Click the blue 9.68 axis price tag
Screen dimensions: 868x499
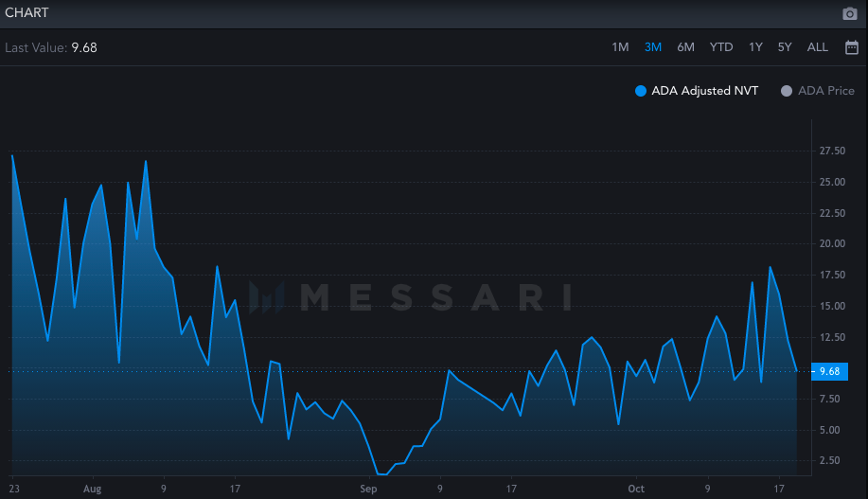pos(829,371)
